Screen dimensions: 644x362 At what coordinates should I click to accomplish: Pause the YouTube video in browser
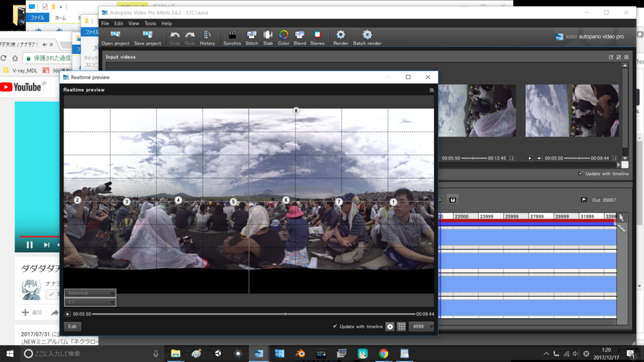click(30, 244)
